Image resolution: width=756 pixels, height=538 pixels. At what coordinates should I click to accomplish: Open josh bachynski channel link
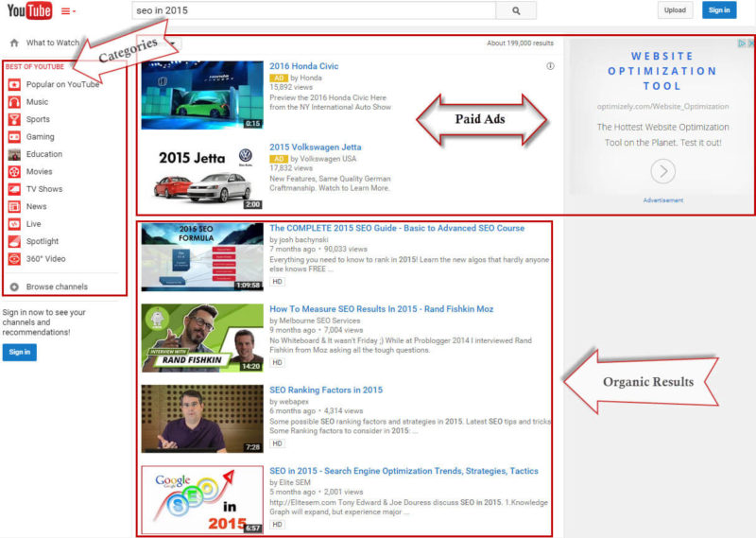[x=303, y=239]
